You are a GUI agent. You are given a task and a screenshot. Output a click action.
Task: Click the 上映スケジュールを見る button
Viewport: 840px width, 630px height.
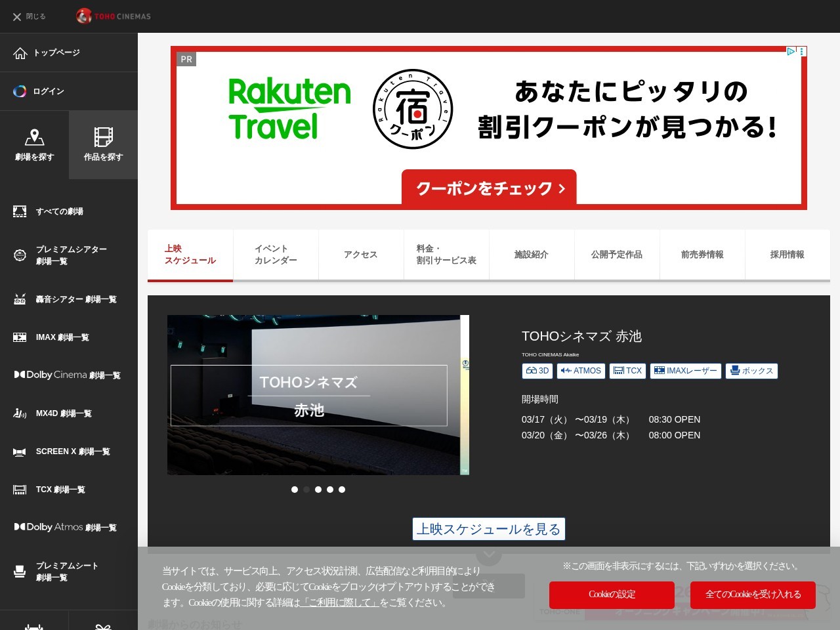[488, 528]
